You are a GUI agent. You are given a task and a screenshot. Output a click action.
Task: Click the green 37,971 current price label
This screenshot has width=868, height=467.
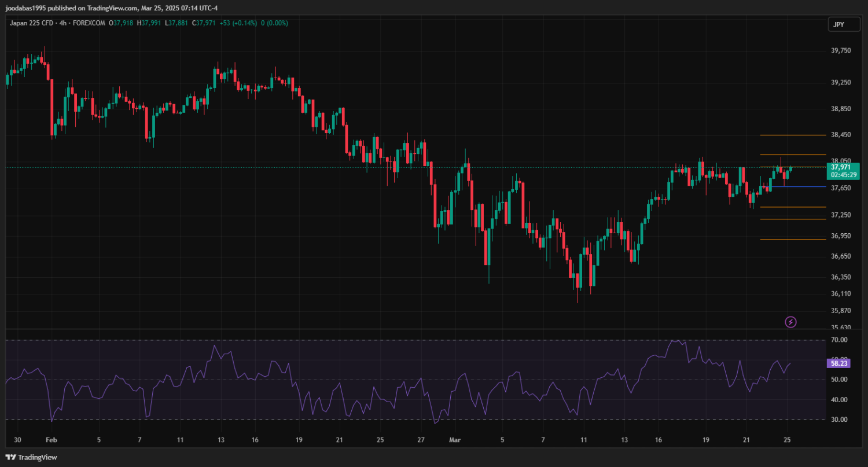tap(843, 167)
